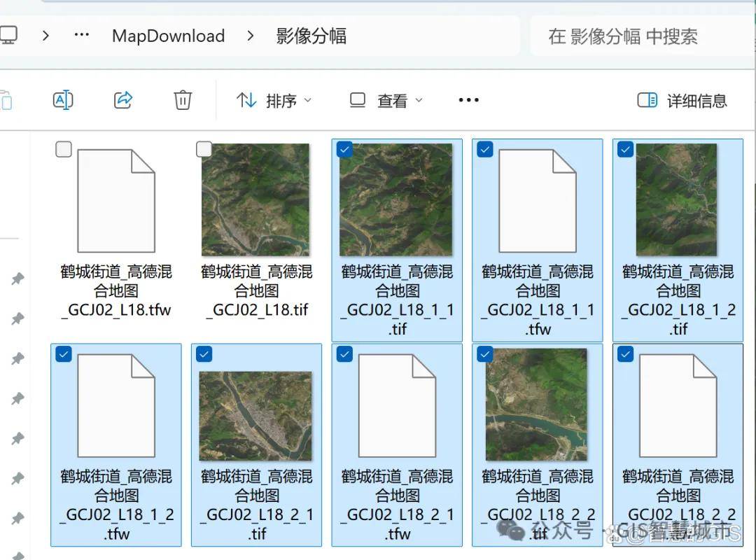The height and width of the screenshot is (560, 756).
Task: Click the 详细信息 details pane button
Action: tap(682, 101)
